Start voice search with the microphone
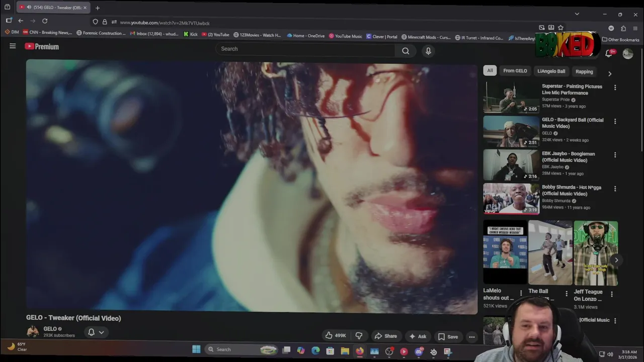644x362 pixels. point(428,51)
